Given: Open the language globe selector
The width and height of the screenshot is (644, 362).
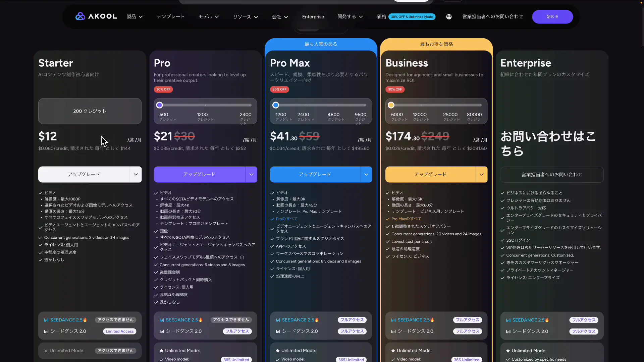Looking at the screenshot, I should (x=449, y=17).
